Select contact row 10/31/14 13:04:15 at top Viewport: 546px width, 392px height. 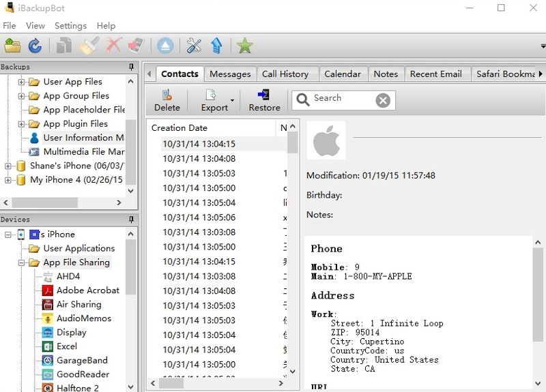pos(223,144)
